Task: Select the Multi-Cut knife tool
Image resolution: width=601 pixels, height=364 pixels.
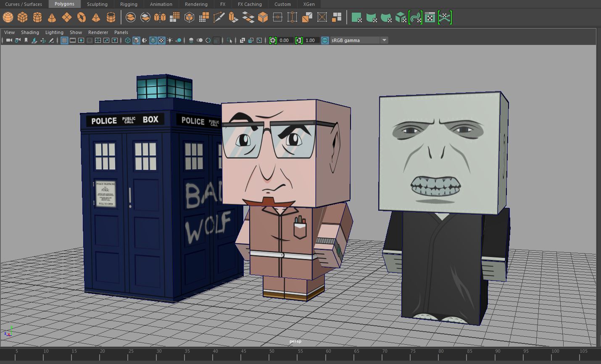Action: [219, 17]
